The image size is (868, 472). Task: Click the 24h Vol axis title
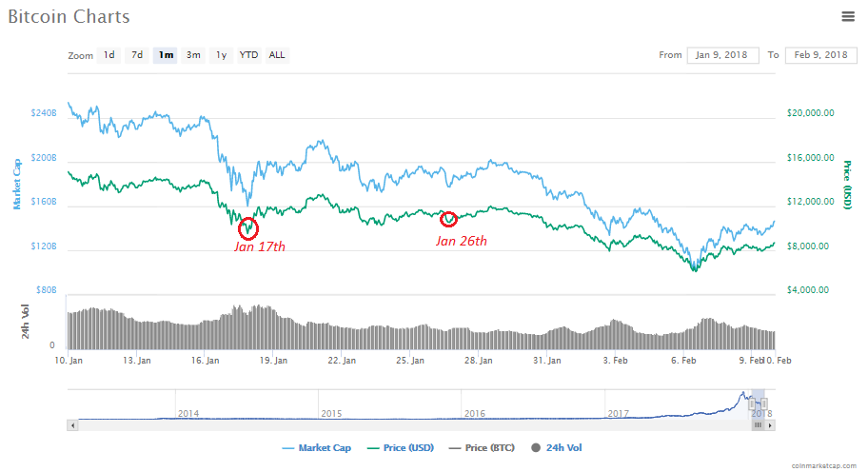[x=25, y=322]
